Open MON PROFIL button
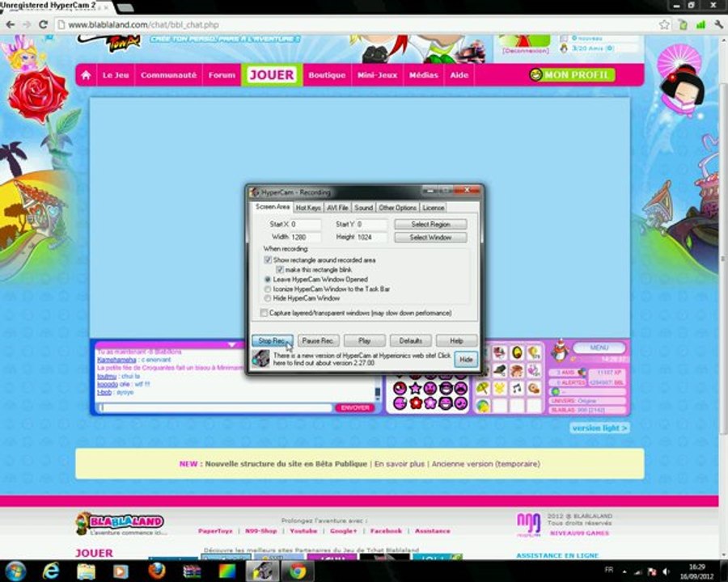This screenshot has width=728, height=582. (x=572, y=74)
